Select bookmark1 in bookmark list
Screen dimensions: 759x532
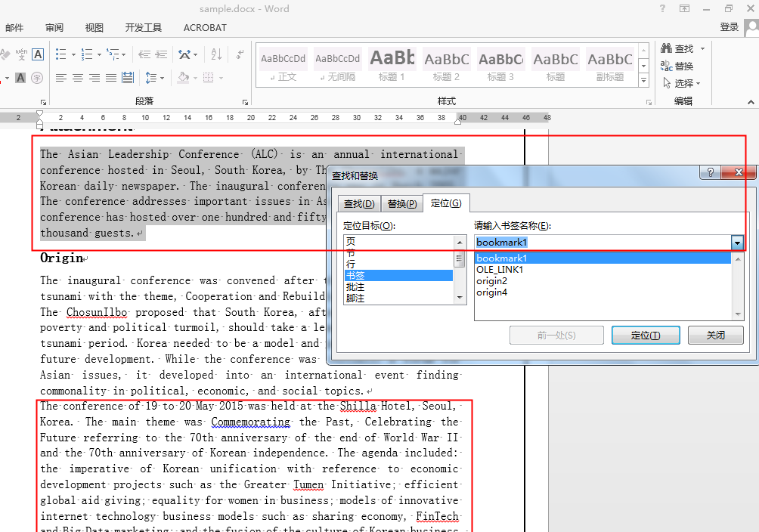tap(603, 258)
